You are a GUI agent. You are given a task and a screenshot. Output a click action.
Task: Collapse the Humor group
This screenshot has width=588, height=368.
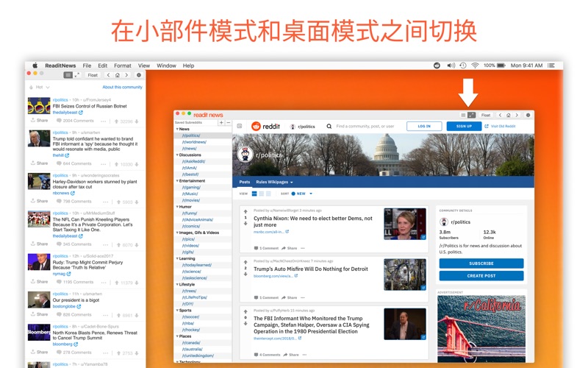tap(177, 207)
